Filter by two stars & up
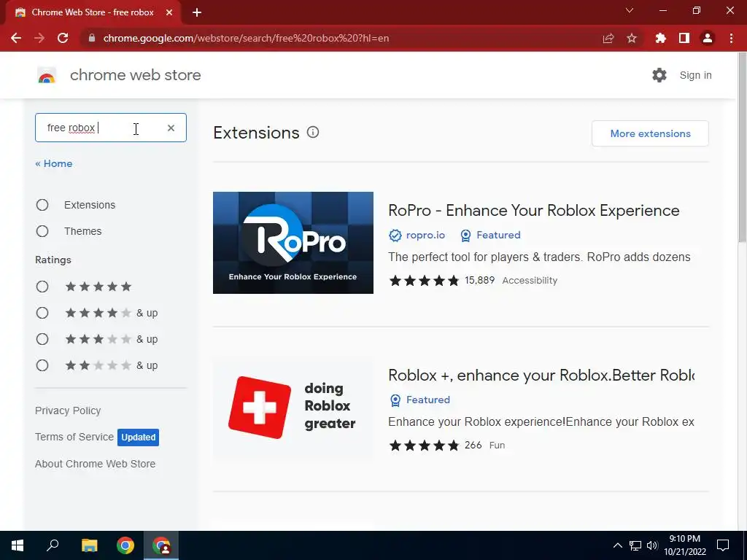Screen dimensions: 747x560 tap(42, 365)
